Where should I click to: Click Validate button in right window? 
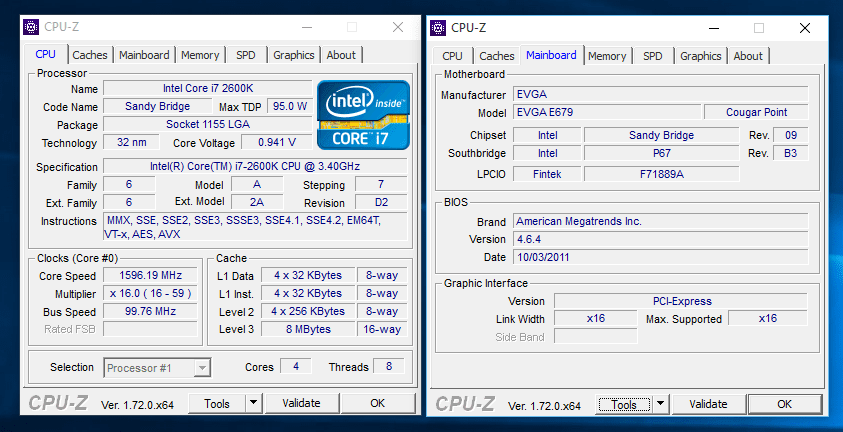click(708, 404)
